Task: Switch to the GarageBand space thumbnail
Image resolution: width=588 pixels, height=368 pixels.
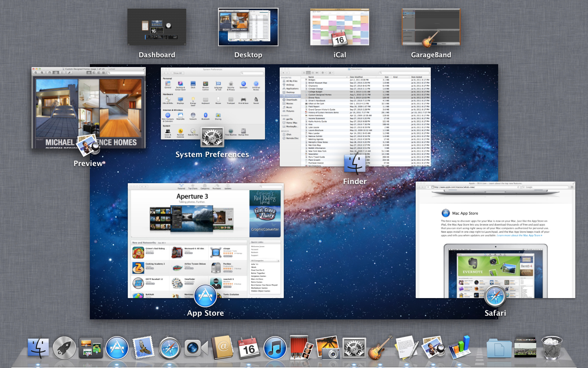Action: tap(431, 27)
